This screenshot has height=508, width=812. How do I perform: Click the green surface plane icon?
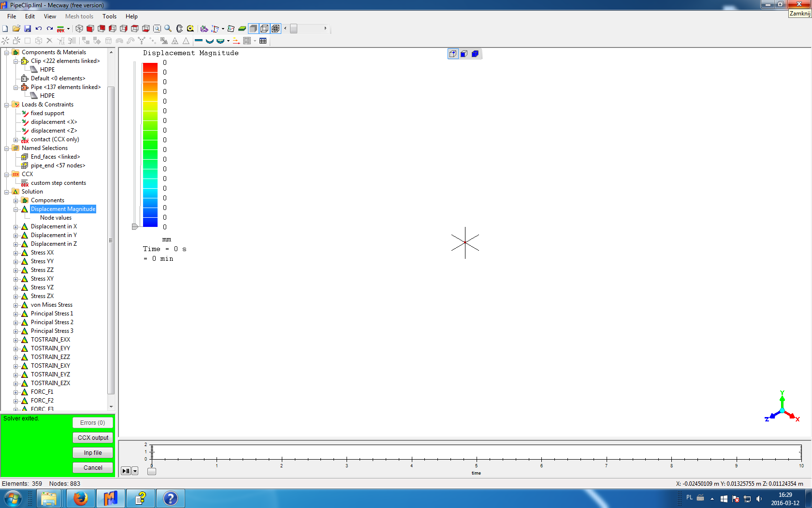point(242,29)
